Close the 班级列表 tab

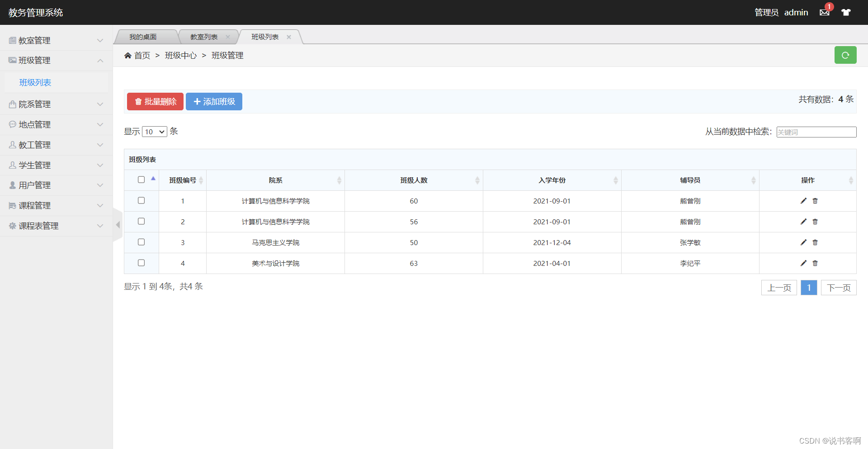coord(289,37)
